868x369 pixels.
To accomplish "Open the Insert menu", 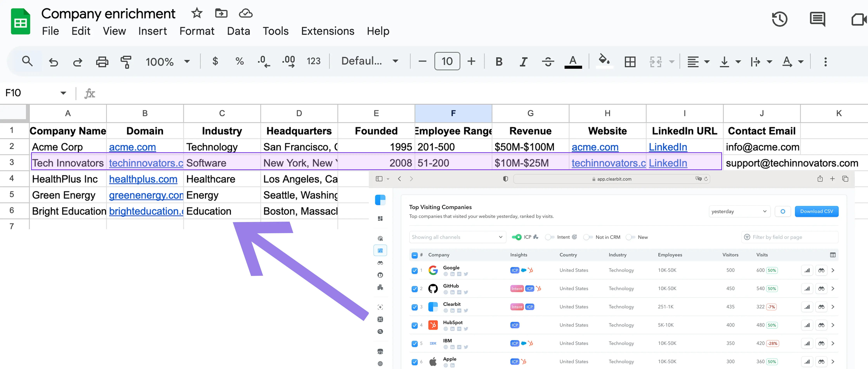I will (152, 31).
